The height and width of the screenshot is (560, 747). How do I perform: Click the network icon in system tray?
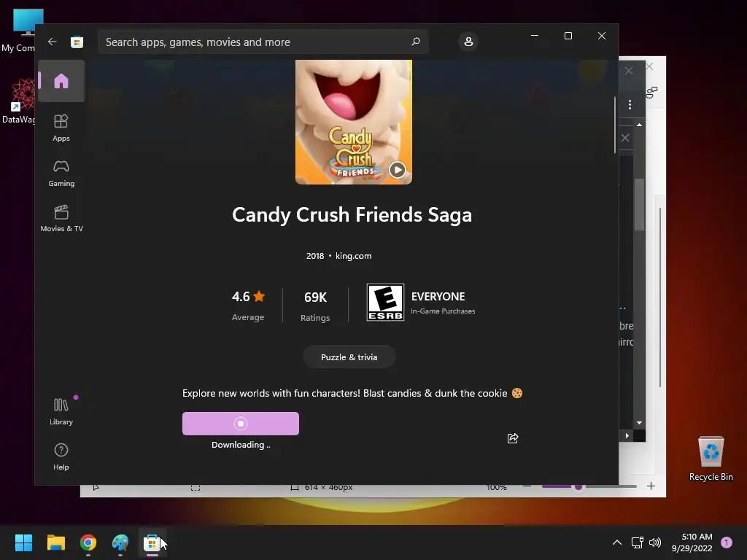tap(637, 542)
